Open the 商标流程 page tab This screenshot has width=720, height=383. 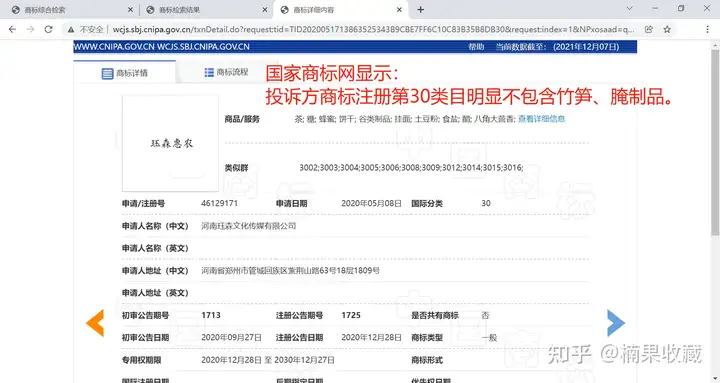click(226, 72)
